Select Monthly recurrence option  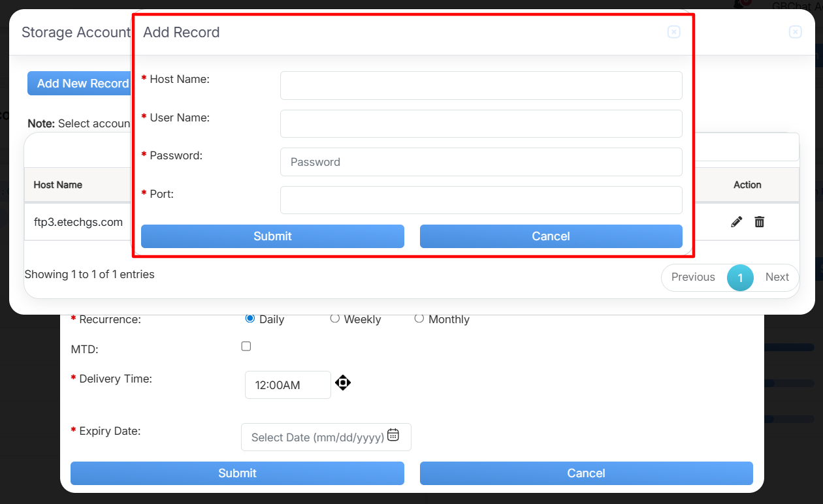pos(419,319)
